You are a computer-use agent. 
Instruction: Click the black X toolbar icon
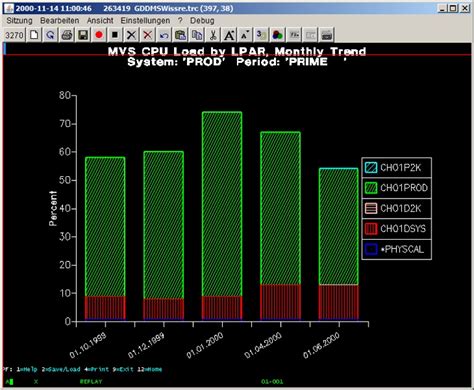[x=131, y=35]
